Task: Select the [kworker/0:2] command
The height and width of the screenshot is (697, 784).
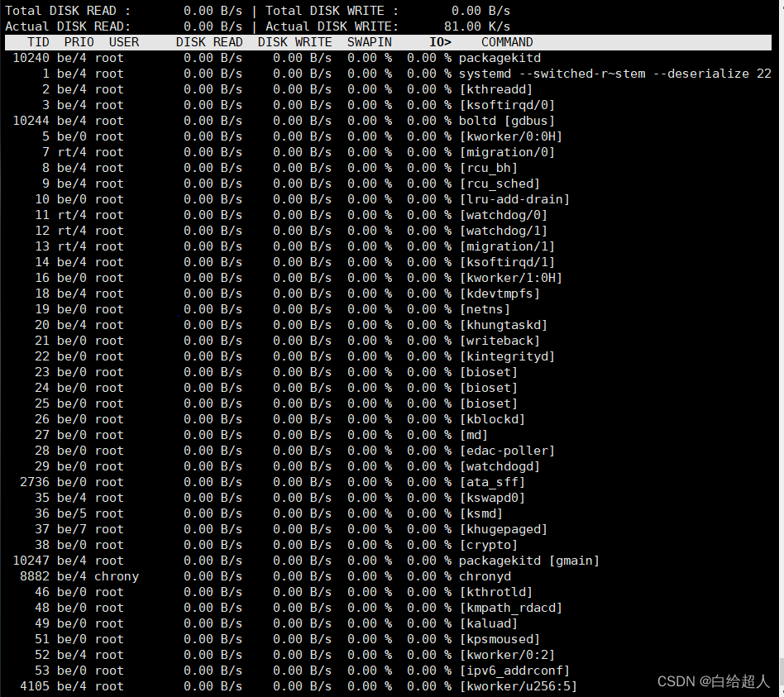Action: coord(507,655)
